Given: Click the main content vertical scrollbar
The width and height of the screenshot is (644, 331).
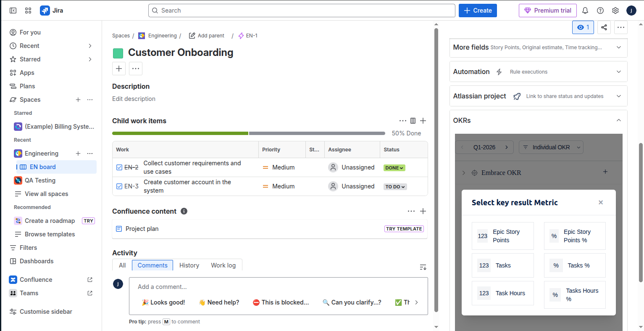Looking at the screenshot, I should (436, 170).
